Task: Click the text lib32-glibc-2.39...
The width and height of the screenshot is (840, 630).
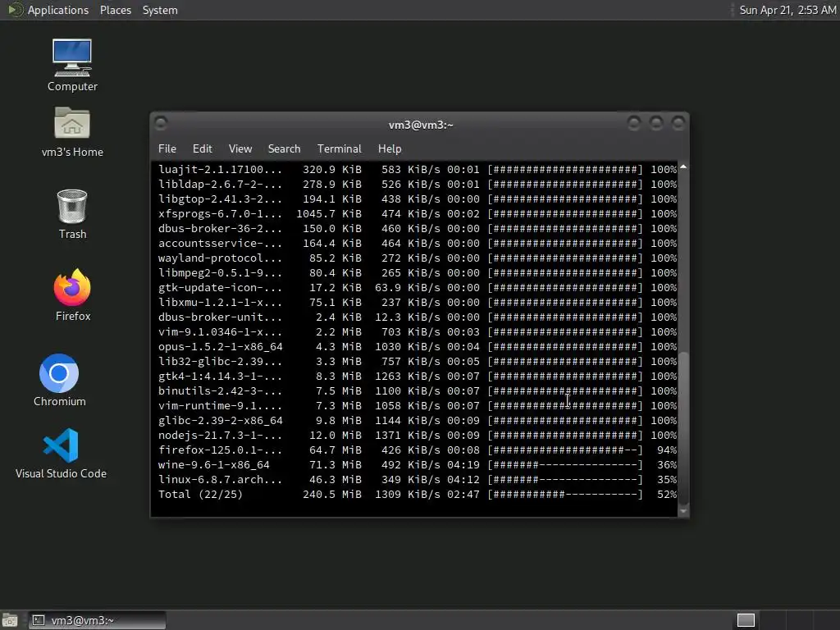Action: 220,362
